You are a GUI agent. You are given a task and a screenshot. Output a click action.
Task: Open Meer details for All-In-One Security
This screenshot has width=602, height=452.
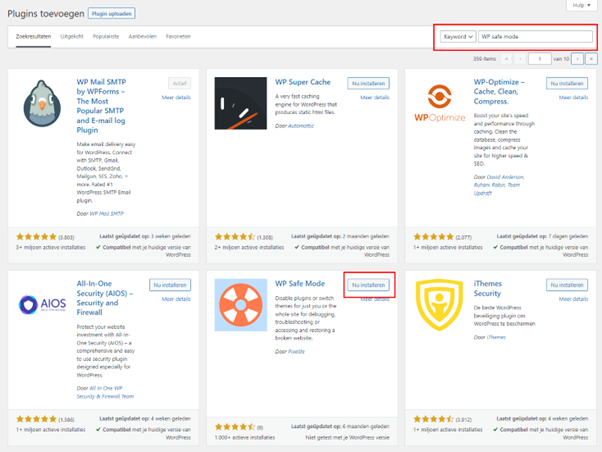pos(176,299)
